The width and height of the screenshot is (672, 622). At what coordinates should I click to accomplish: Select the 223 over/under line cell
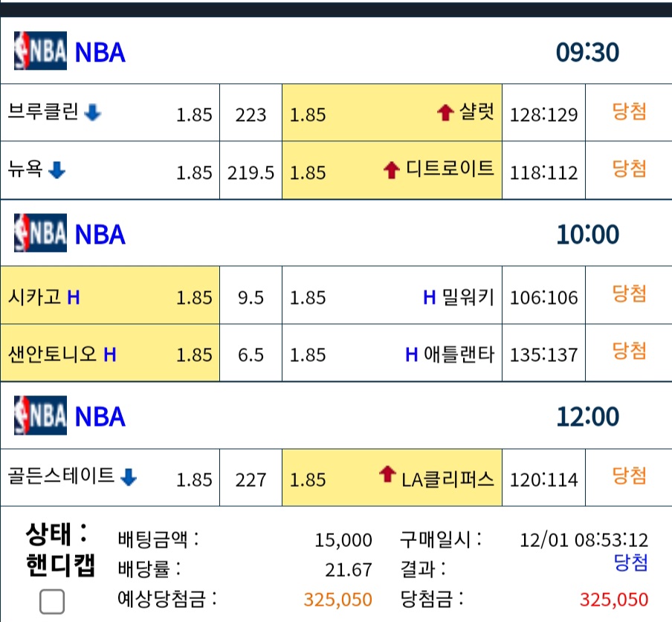pos(251,113)
